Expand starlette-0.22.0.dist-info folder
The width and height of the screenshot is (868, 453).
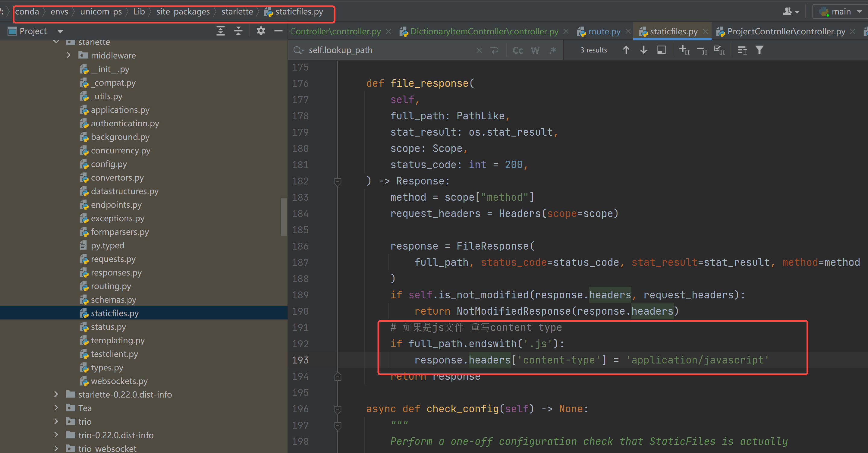56,394
